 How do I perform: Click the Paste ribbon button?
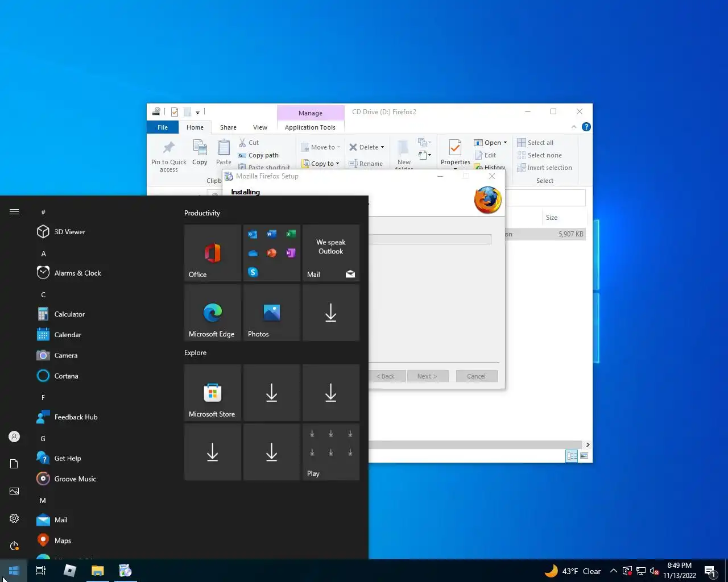[x=224, y=153]
